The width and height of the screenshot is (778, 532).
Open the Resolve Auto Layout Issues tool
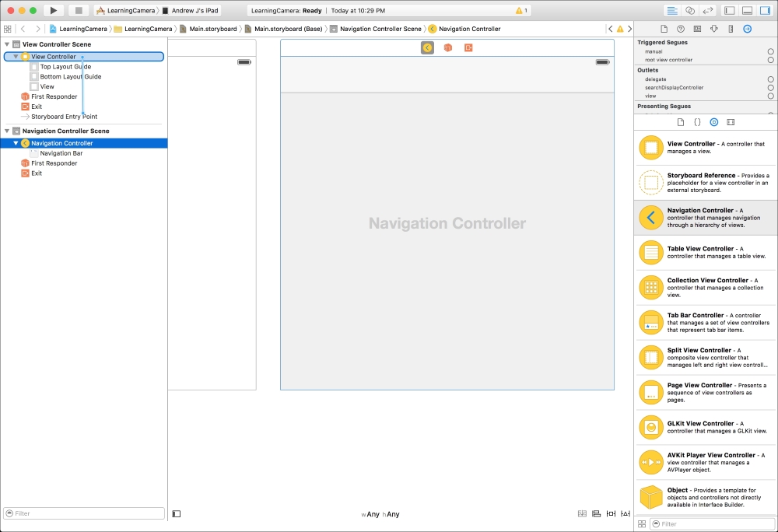coord(625,513)
